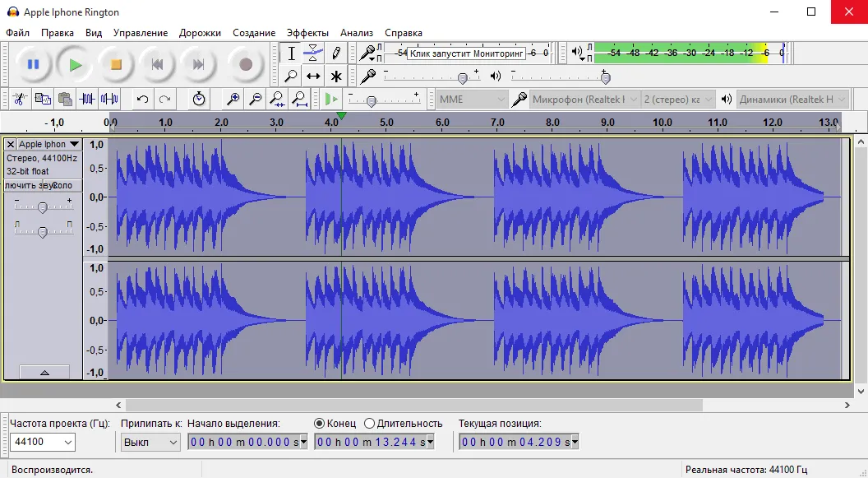Viewport: 868px width, 478px height.
Task: Select the Конец radio button
Action: (320, 424)
